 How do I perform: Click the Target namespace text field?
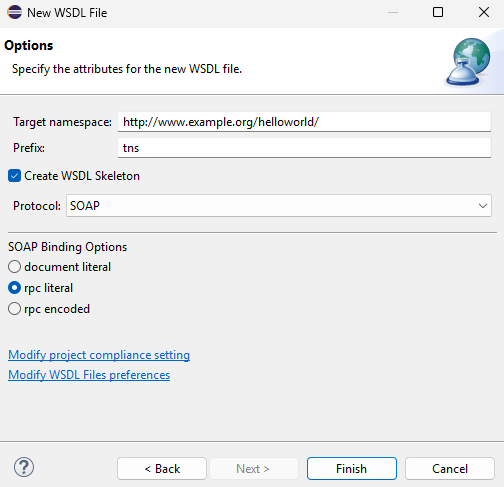304,122
